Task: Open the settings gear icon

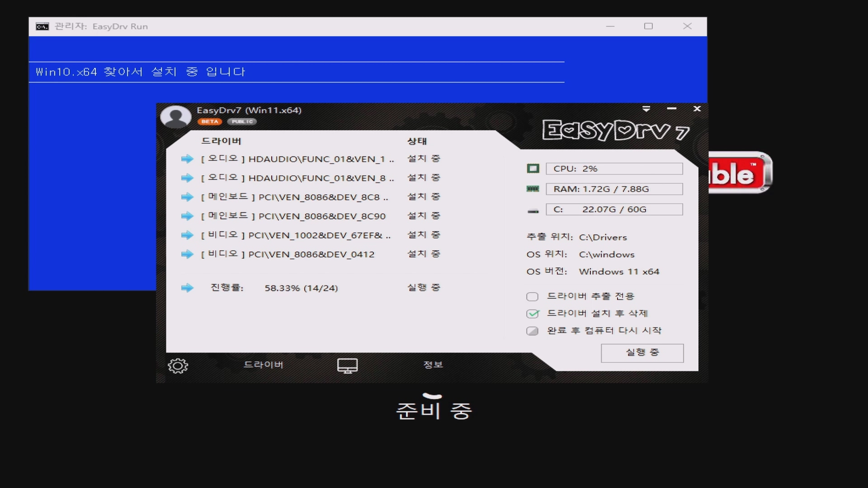Action: (x=178, y=366)
